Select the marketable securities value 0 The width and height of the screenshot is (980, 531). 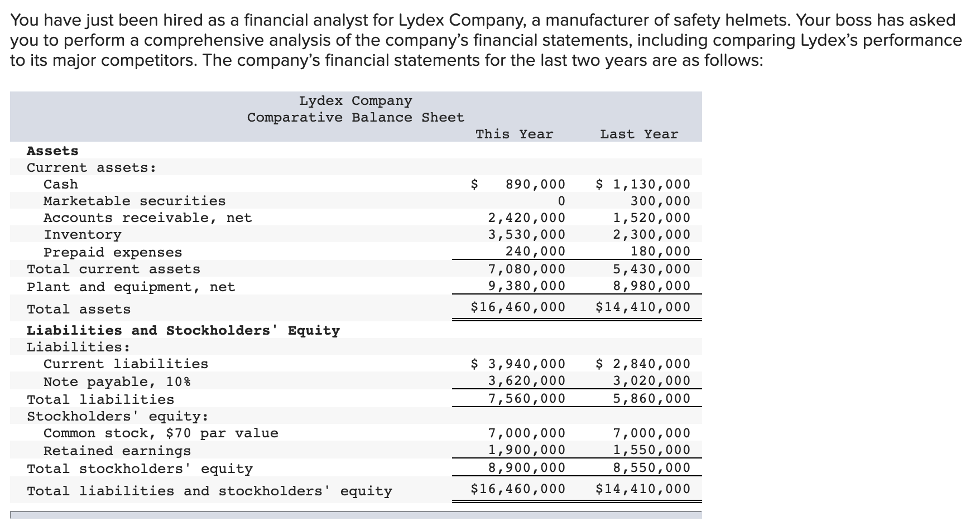coord(561,201)
